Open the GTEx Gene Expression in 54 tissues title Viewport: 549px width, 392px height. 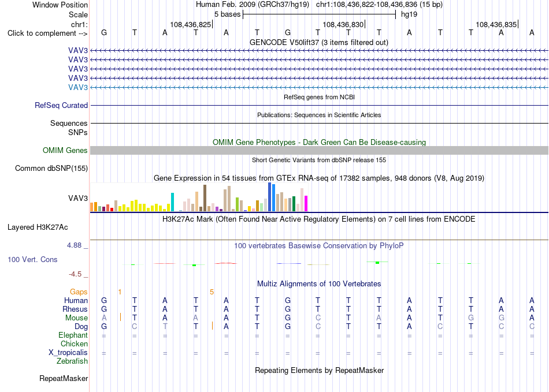(318, 178)
